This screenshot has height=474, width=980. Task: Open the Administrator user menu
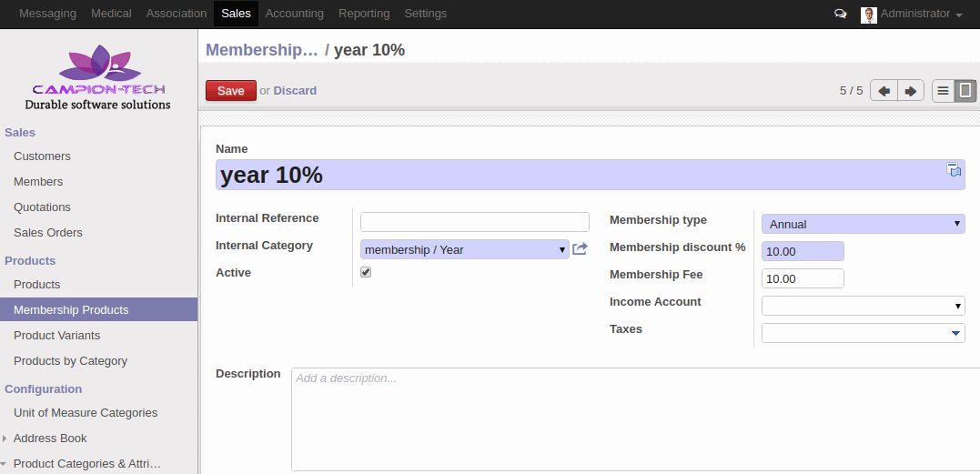click(912, 14)
